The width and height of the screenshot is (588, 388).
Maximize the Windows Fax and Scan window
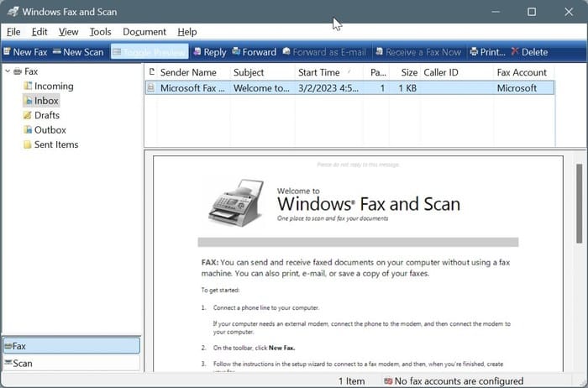pos(532,12)
